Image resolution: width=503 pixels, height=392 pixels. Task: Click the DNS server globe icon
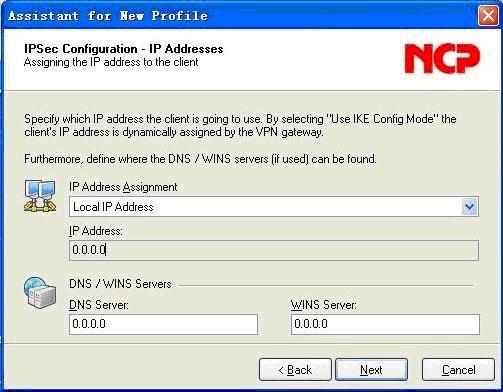[x=39, y=292]
